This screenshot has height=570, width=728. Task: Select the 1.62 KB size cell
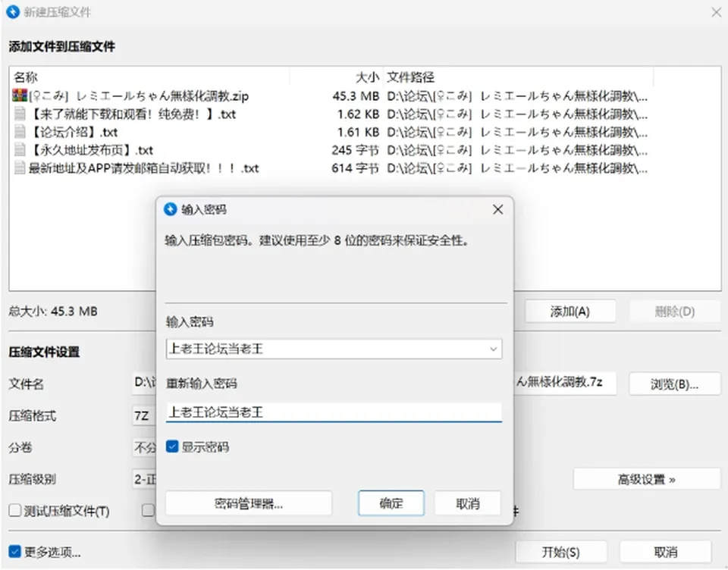pyautogui.click(x=358, y=114)
